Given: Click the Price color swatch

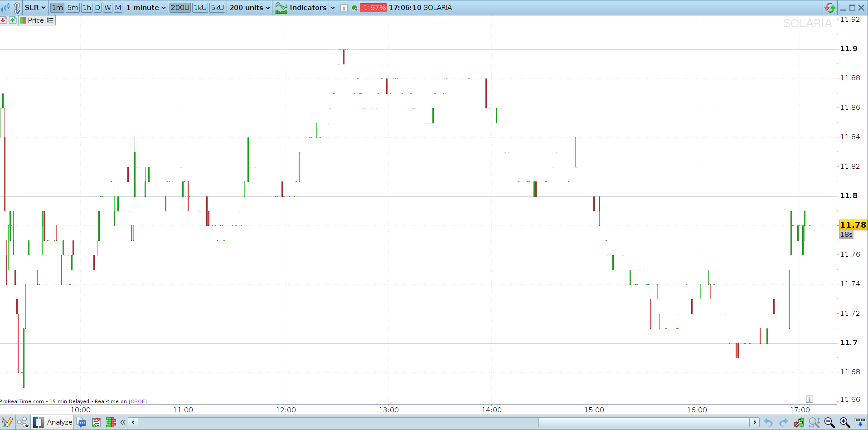Looking at the screenshot, I should (23, 20).
